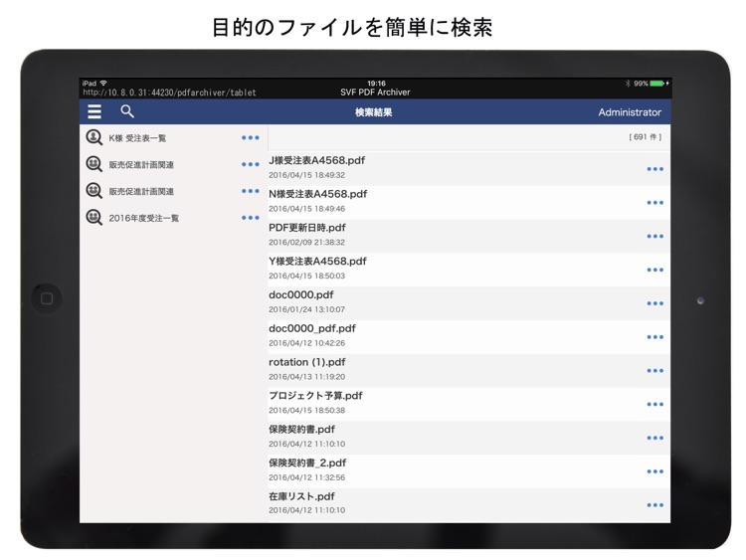This screenshot has width=746, height=560.
Task: Open file Y様受注表A4568.pdf
Action: pyautogui.click(x=469, y=270)
